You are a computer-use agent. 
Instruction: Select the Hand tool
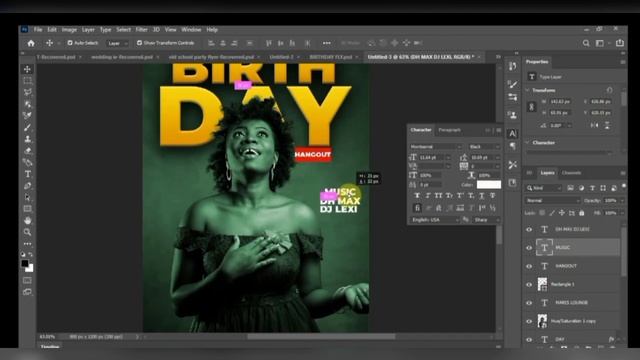[27, 221]
